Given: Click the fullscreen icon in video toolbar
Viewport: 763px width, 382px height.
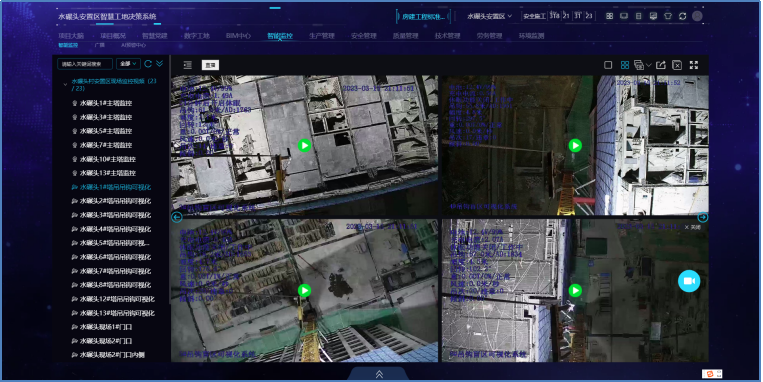Looking at the screenshot, I should 694,65.
